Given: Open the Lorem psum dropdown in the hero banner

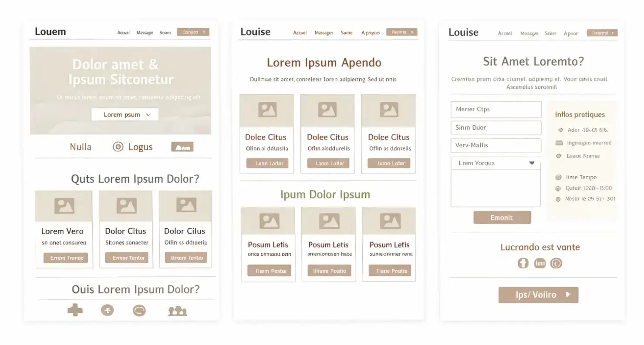Looking at the screenshot, I should [x=125, y=115].
